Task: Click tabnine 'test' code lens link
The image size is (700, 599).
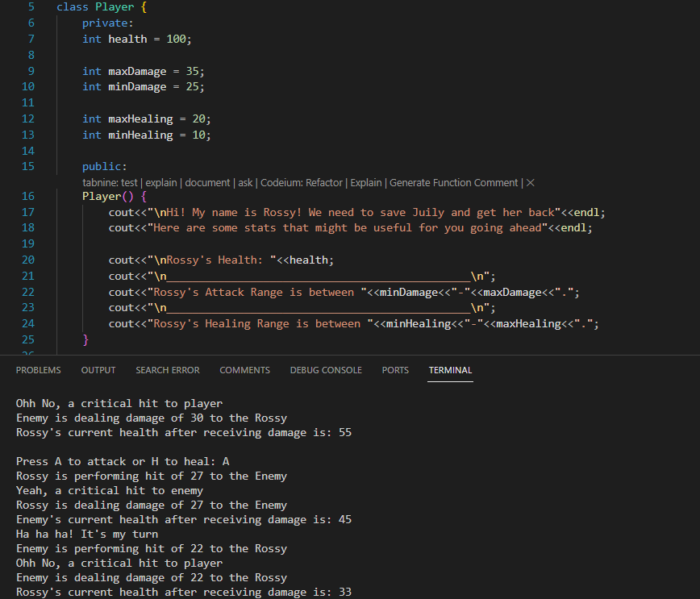Action: click(129, 182)
